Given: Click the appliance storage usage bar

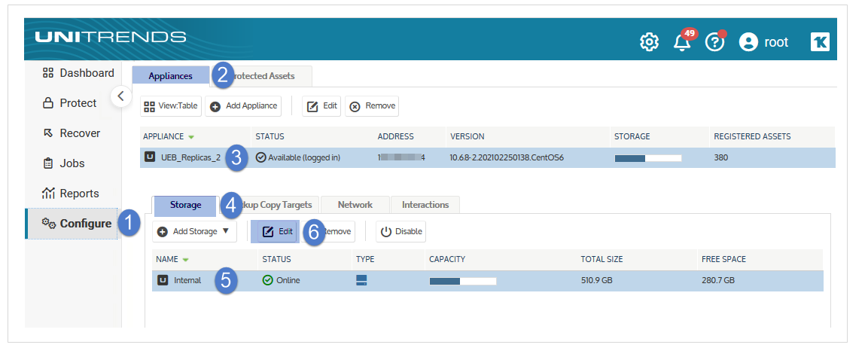Looking at the screenshot, I should click(647, 158).
